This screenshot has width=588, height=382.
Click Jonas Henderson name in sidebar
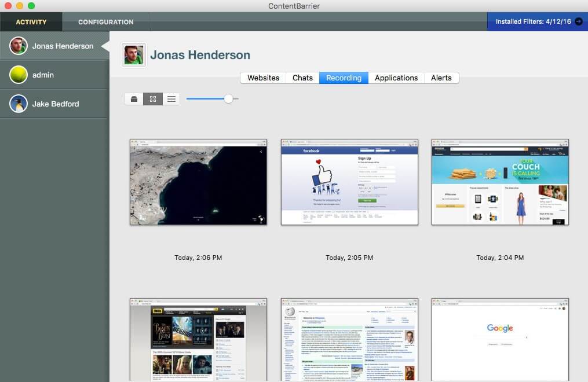coord(63,46)
